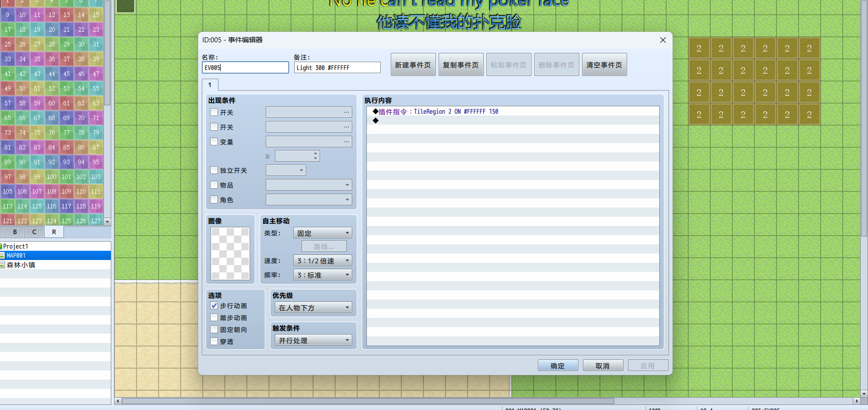Enable the first 开关 condition checkbox

click(214, 112)
